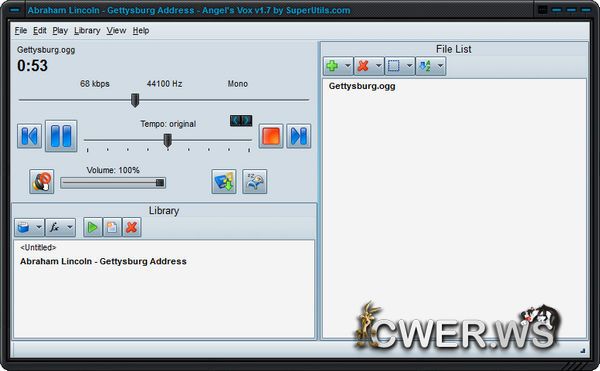Click the selection rectangle icon in File List
This screenshot has width=600, height=371.
(x=394, y=66)
